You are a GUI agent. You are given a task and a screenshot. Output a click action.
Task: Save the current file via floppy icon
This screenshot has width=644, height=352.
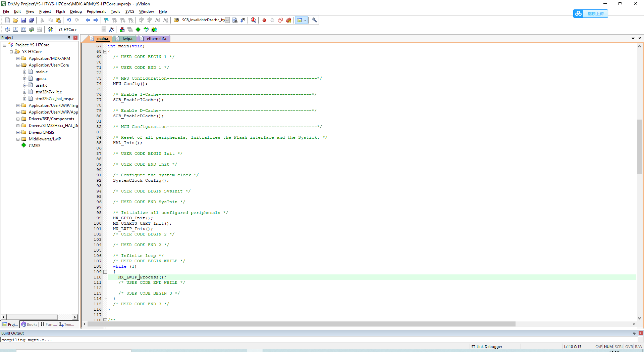tap(23, 20)
